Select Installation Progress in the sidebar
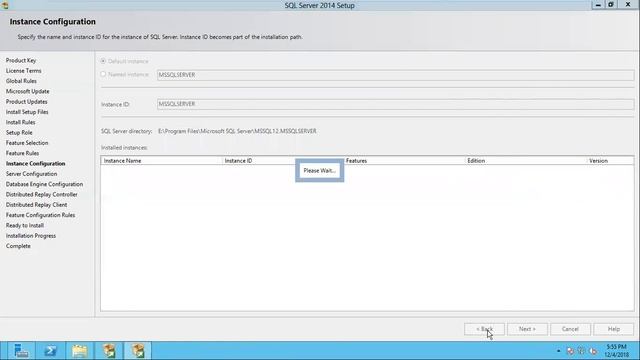Image resolution: width=640 pixels, height=360 pixels. pos(31,236)
